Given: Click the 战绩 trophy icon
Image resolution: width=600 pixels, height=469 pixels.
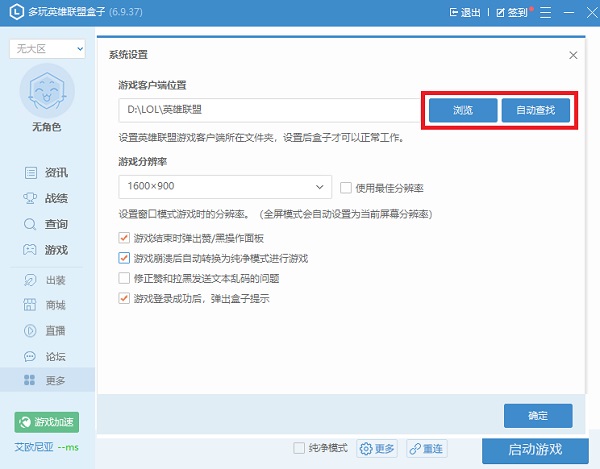Looking at the screenshot, I should (x=30, y=198).
